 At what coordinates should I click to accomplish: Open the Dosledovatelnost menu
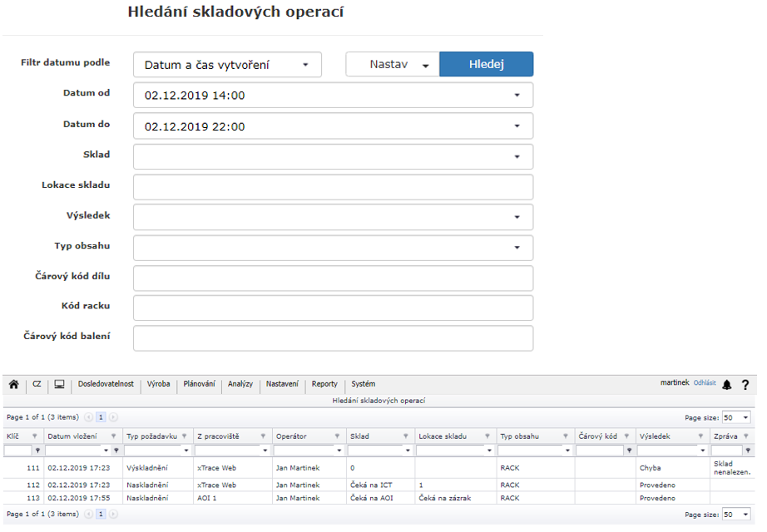(106, 384)
